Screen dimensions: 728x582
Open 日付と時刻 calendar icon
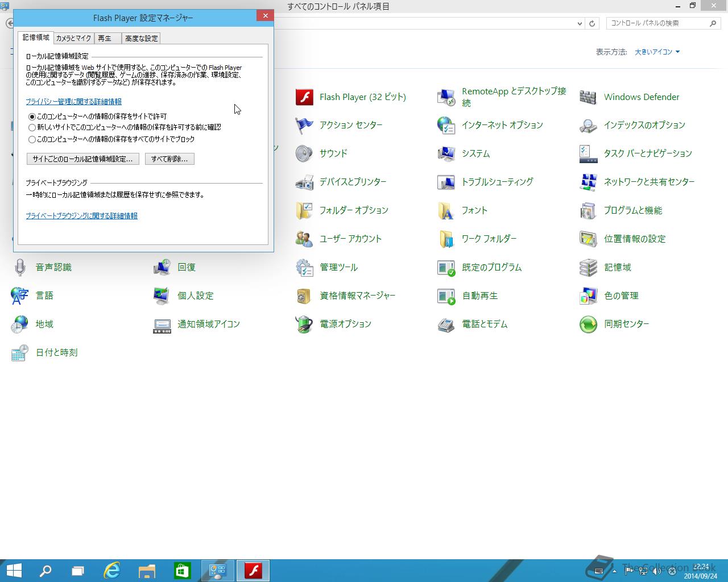pos(20,353)
